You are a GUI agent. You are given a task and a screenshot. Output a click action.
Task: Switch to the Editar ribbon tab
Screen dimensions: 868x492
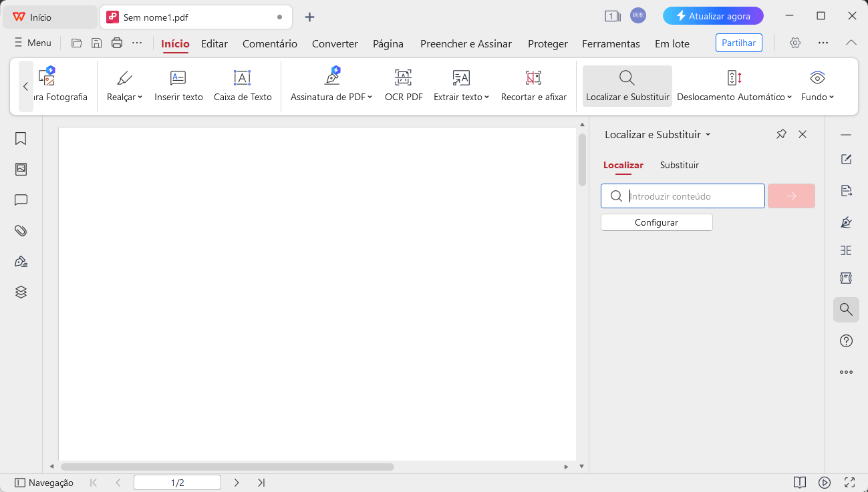[214, 43]
